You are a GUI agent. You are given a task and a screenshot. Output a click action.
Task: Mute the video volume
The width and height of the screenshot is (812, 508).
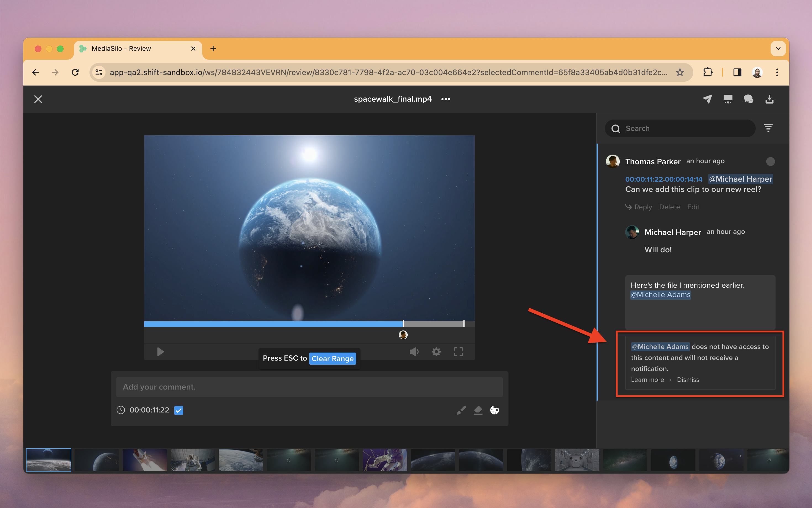[x=414, y=352]
